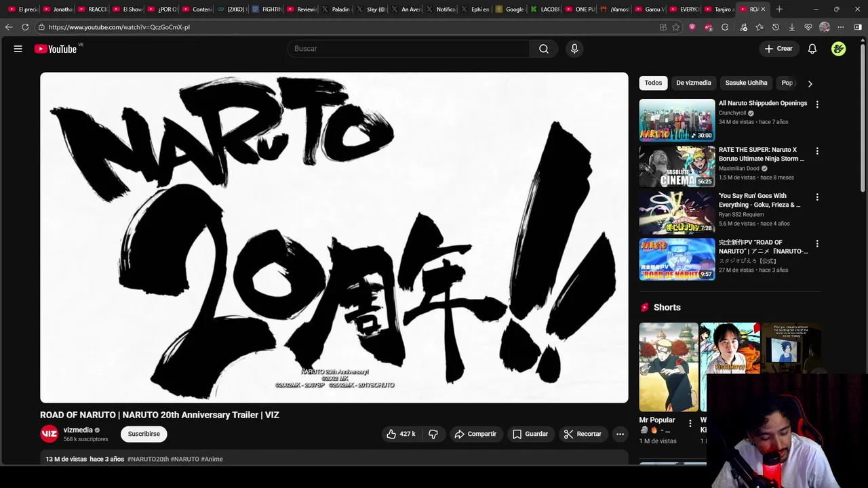Viewport: 868px width, 488px height.
Task: Switch to the FIGHTIN browser tab
Action: (267, 9)
